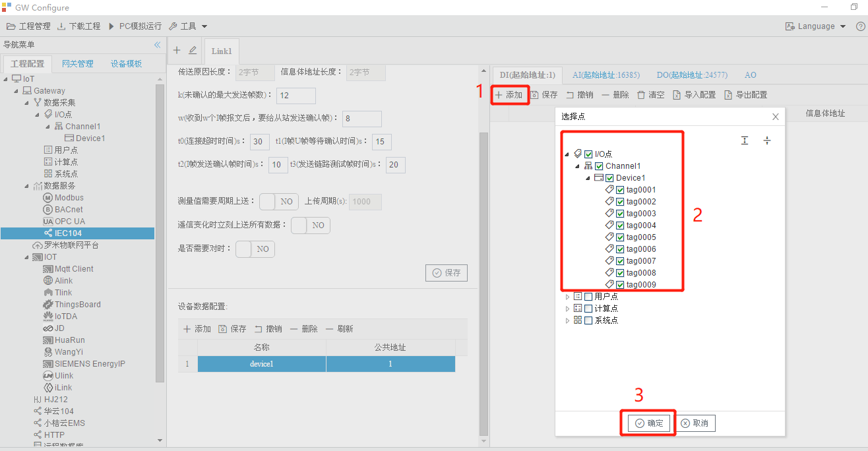Click the plus icon beside Link1 tab
The width and height of the screenshot is (868, 451).
click(176, 50)
